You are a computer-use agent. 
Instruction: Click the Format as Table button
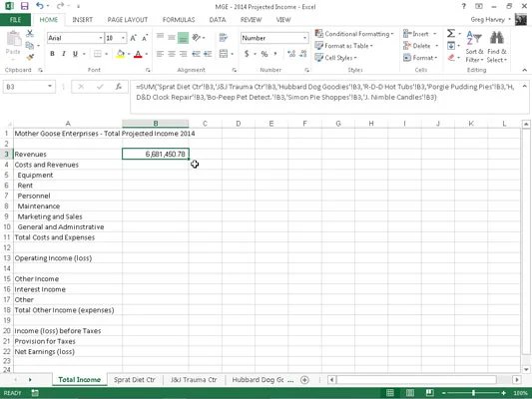click(x=343, y=46)
